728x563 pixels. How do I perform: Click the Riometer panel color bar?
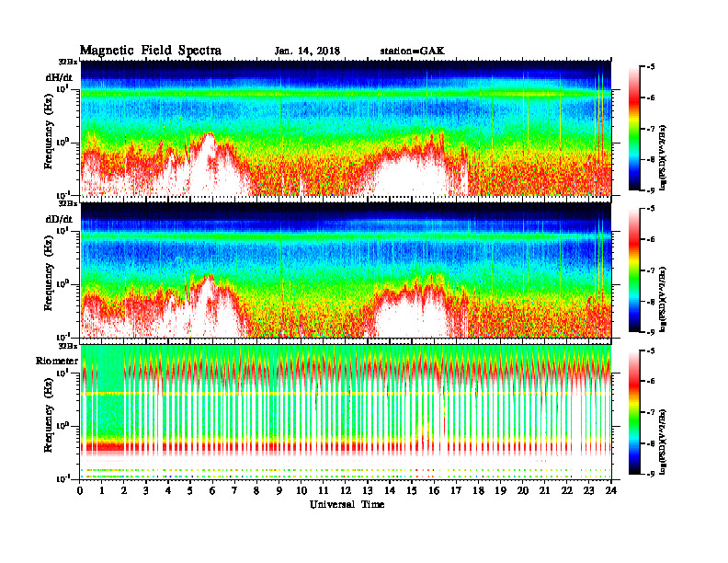coord(633,412)
